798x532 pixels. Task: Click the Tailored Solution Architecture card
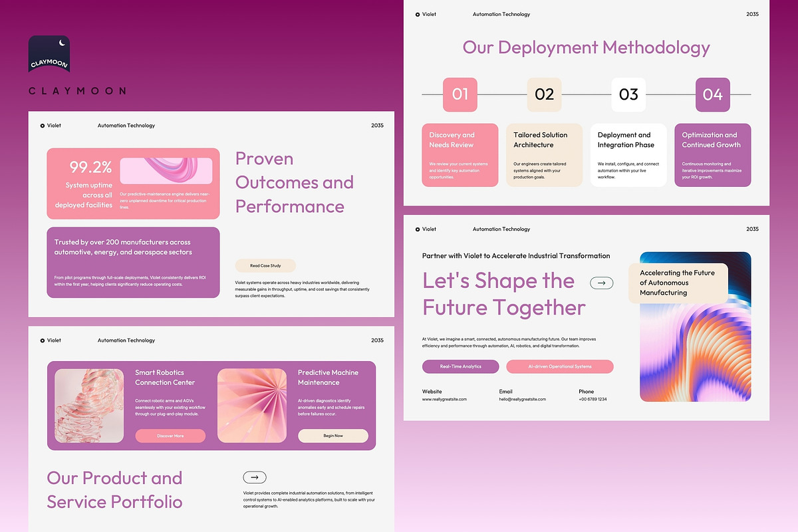[x=544, y=155]
